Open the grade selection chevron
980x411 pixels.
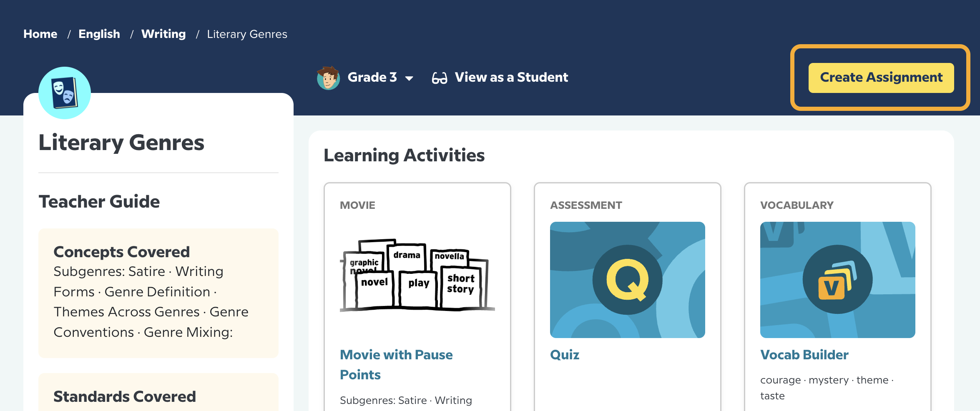pyautogui.click(x=409, y=78)
